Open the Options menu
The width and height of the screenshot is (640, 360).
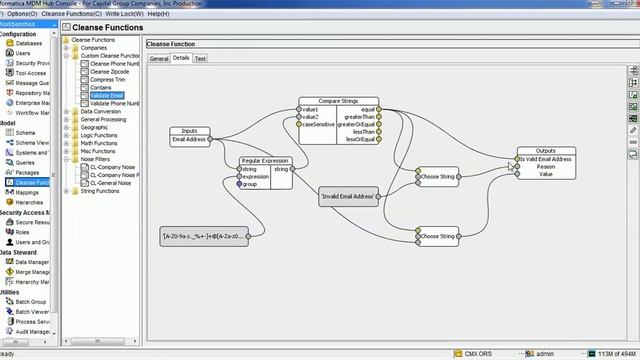pyautogui.click(x=22, y=14)
